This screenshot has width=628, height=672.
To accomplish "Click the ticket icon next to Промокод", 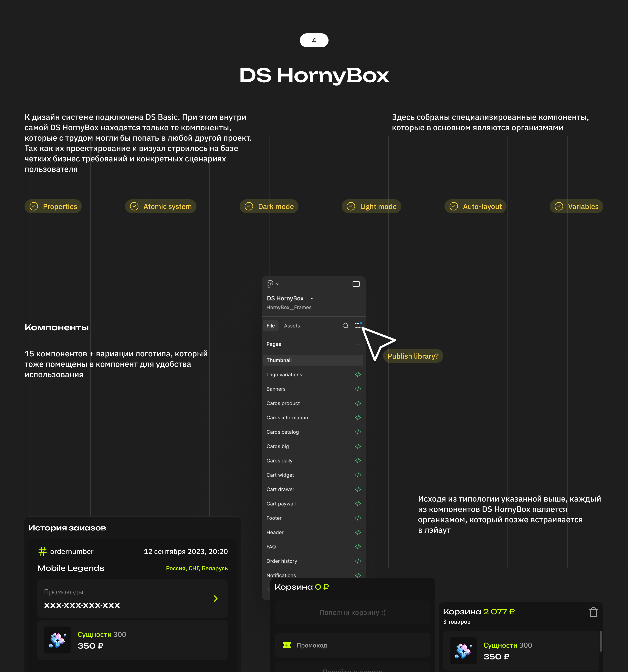I will [287, 645].
